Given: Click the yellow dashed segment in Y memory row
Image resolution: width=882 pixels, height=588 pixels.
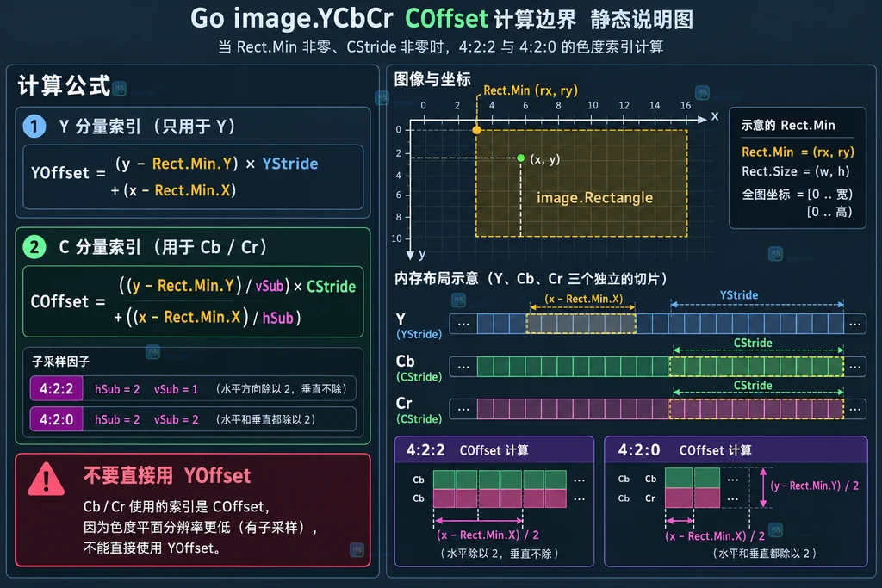Looking at the screenshot, I should click(x=581, y=324).
